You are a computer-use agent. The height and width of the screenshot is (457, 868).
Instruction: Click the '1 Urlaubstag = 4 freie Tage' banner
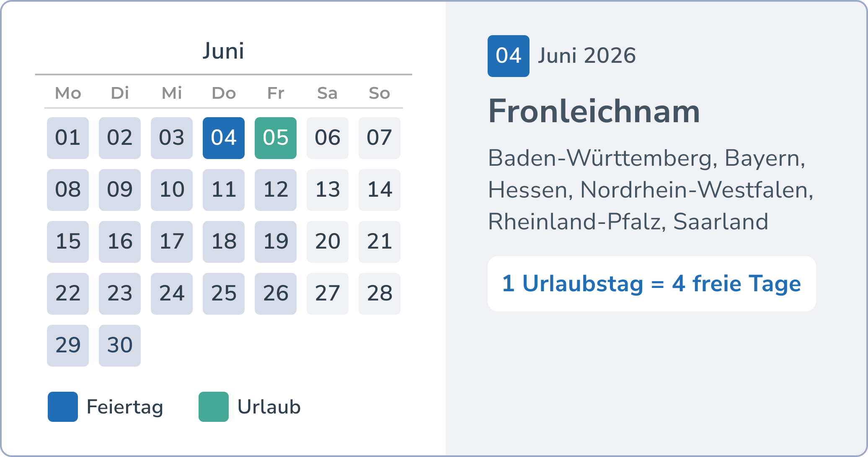(x=651, y=284)
